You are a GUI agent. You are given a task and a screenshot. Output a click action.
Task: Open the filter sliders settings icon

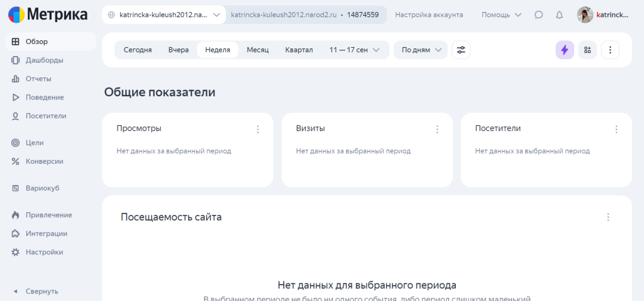[461, 50]
